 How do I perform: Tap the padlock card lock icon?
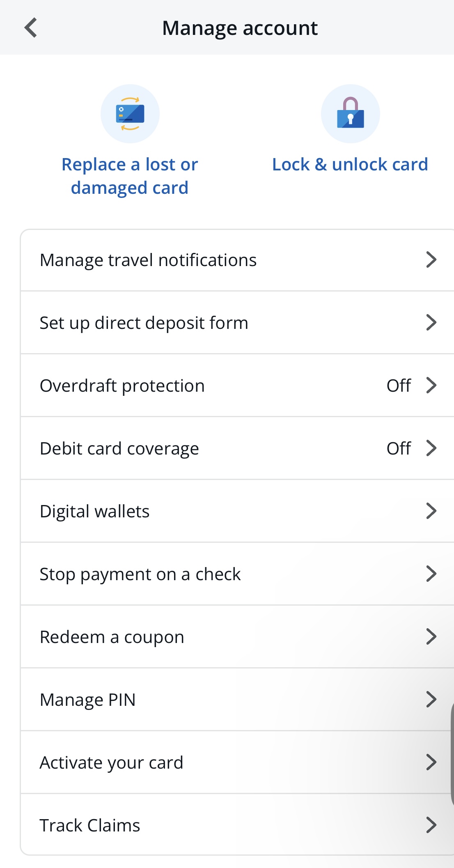click(x=350, y=114)
